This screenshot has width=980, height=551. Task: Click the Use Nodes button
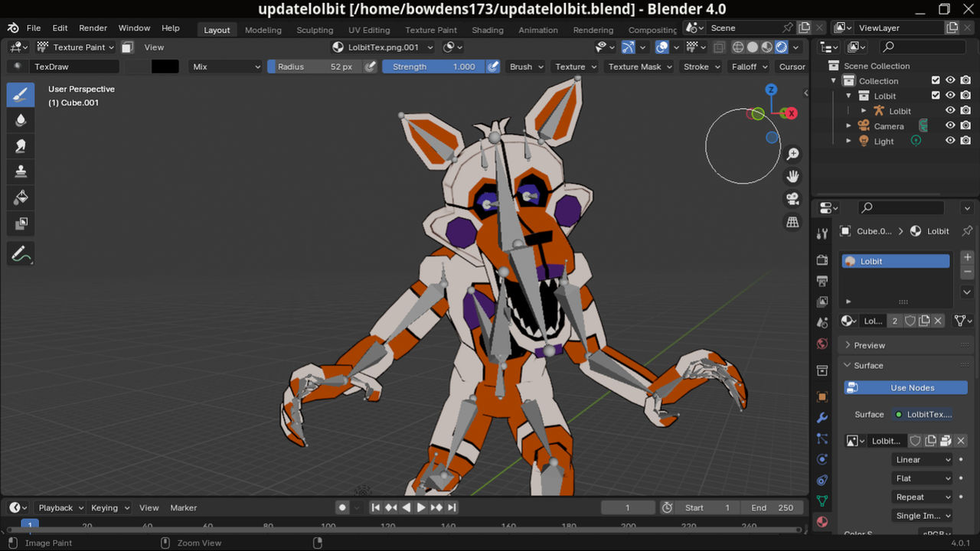[906, 388]
